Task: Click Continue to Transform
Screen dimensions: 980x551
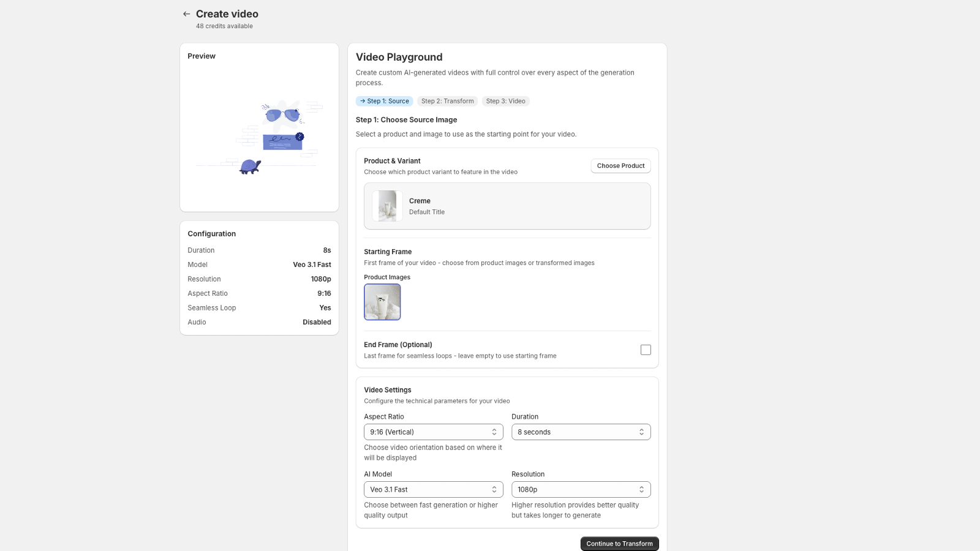Action: (619, 544)
